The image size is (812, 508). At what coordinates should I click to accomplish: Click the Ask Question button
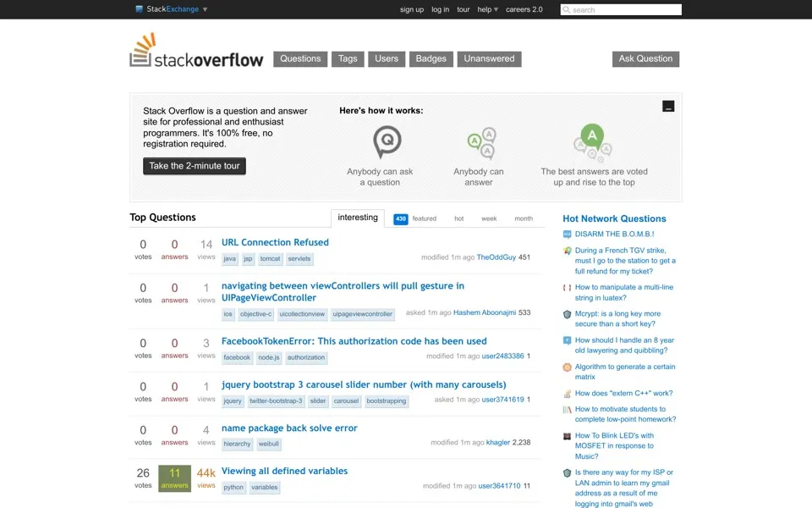[645, 59]
